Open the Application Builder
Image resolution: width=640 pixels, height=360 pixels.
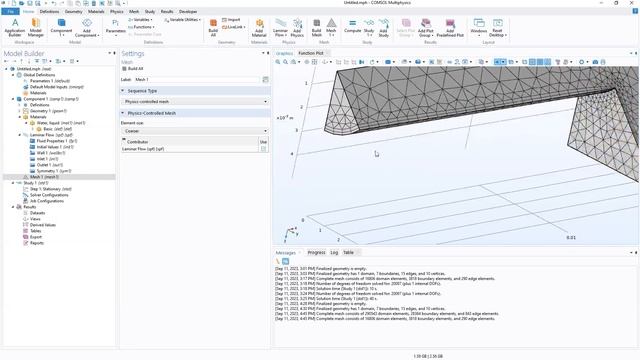(x=15, y=27)
